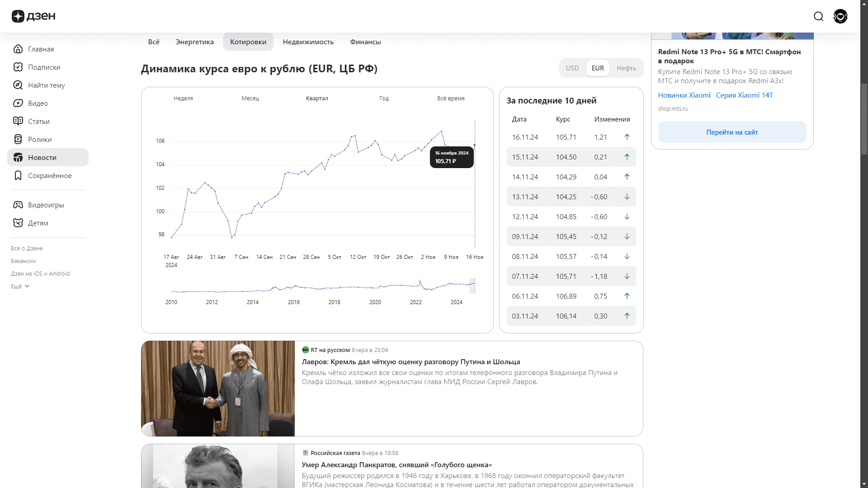
Task: Switch currency chart to USD
Action: [x=572, y=68]
